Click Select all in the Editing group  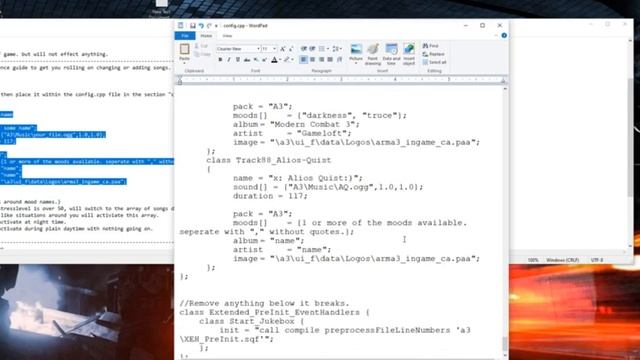pos(435,62)
